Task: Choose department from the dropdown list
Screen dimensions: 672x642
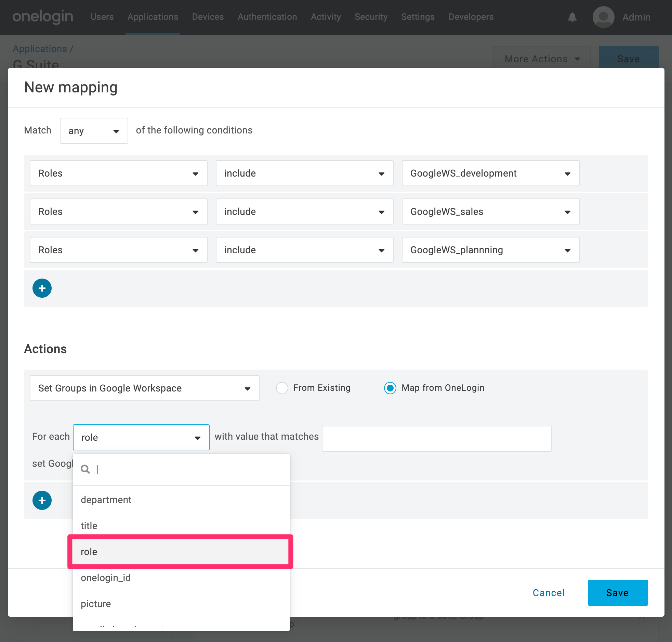Action: coord(181,500)
